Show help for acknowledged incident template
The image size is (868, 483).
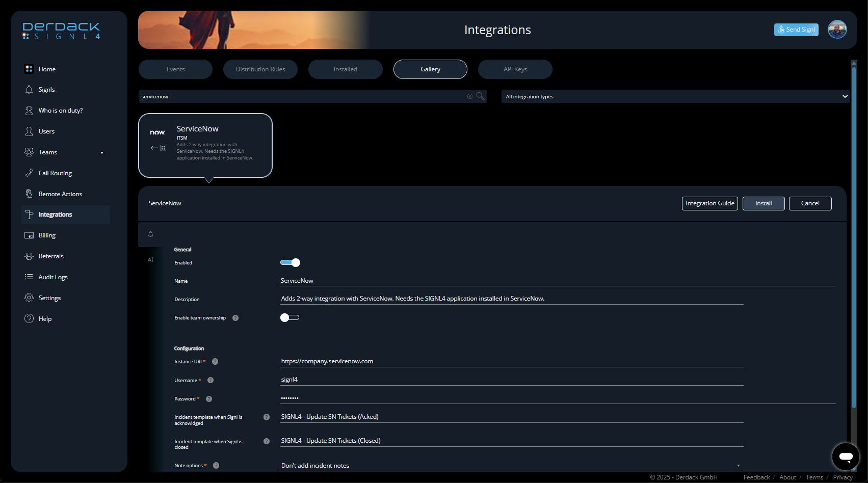coord(267,417)
